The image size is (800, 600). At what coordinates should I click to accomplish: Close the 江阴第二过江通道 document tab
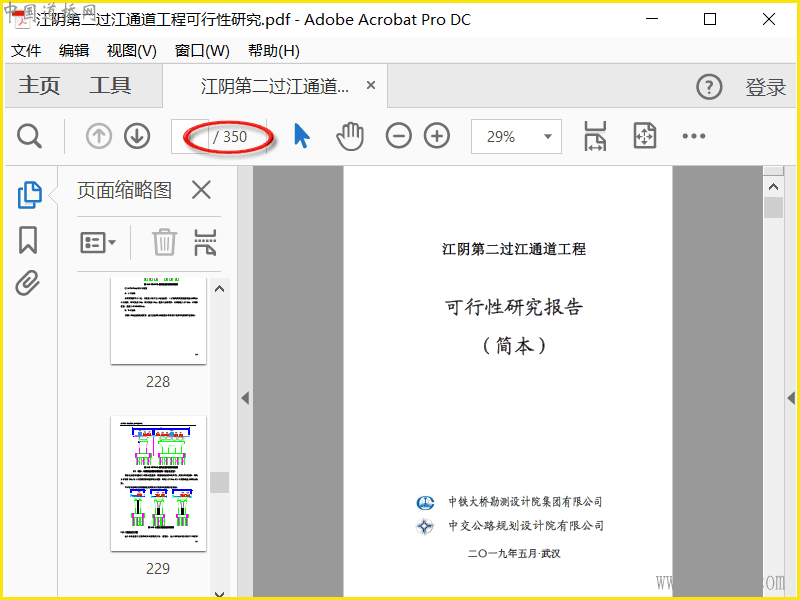371,85
